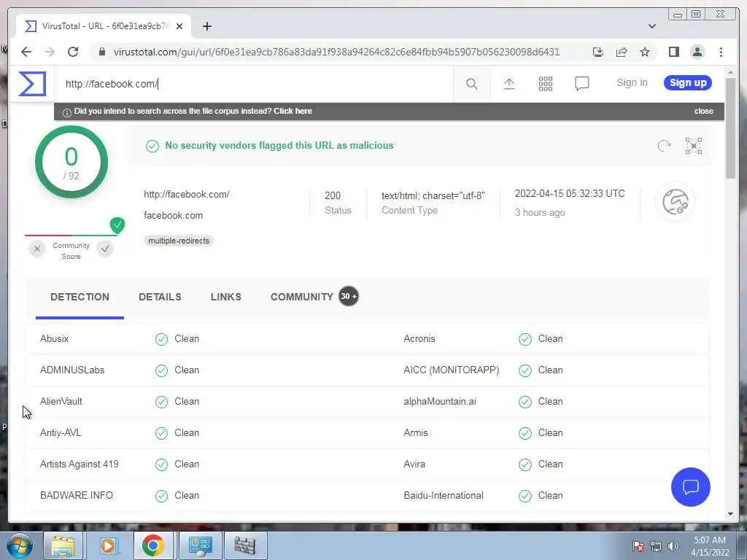This screenshot has height=560, width=747.
Task: Click the Abusix vendor name
Action: (54, 339)
